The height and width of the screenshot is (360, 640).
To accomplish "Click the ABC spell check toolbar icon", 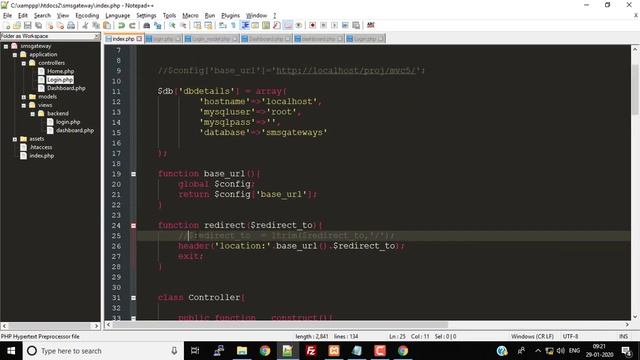I will 371,25.
